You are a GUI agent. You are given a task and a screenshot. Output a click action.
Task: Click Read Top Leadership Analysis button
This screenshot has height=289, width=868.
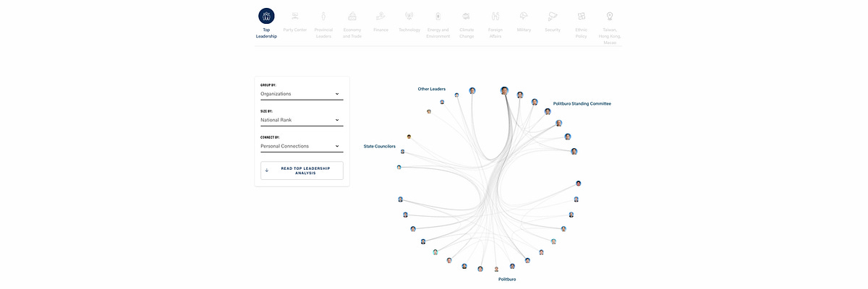point(302,171)
